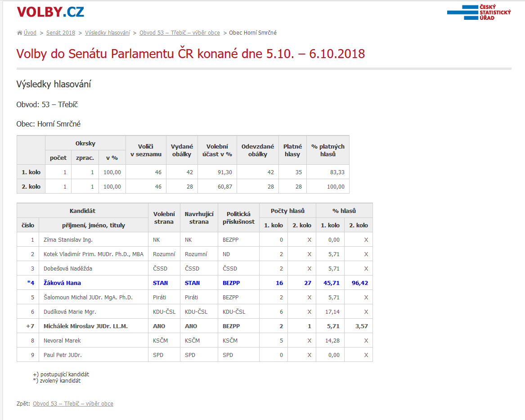Click the Dudíková Marie Mgr. name
The image size is (525, 420).
(70, 312)
